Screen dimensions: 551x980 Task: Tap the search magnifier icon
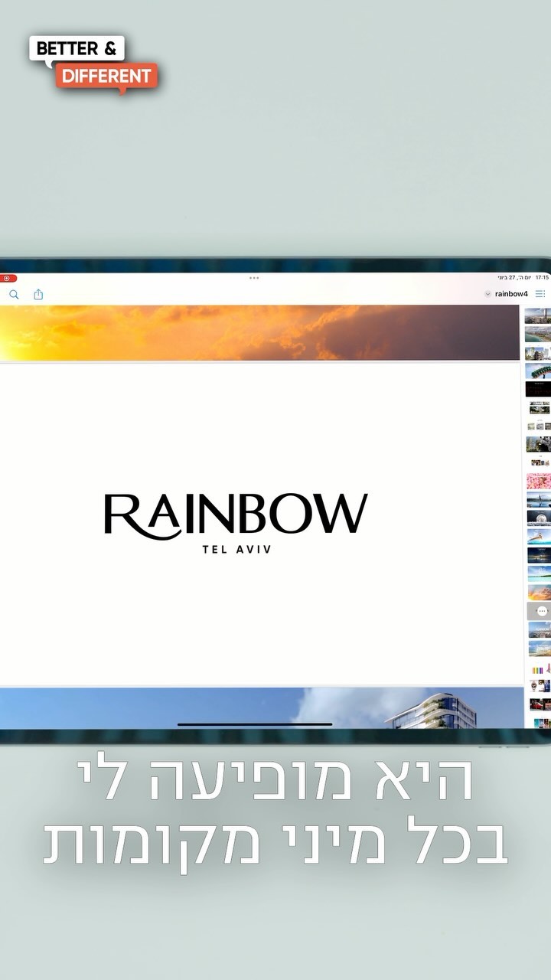[x=14, y=294]
